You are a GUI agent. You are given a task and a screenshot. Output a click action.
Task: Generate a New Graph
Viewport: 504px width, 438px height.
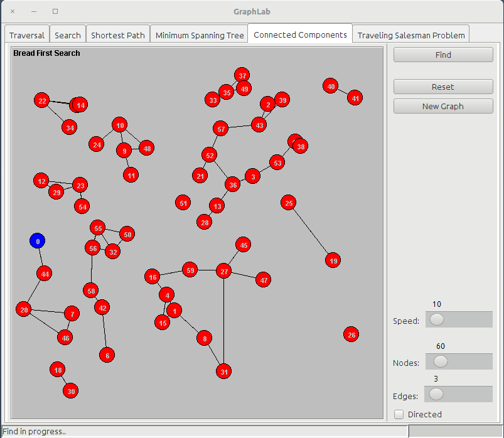pos(443,106)
